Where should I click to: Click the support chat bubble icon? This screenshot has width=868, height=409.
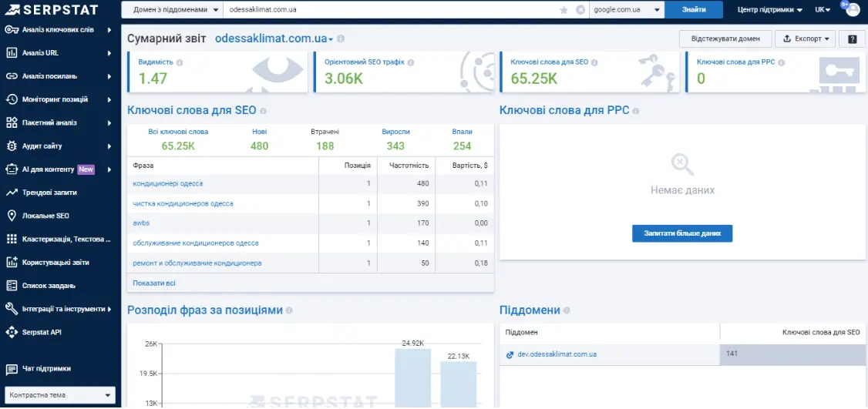[12, 369]
